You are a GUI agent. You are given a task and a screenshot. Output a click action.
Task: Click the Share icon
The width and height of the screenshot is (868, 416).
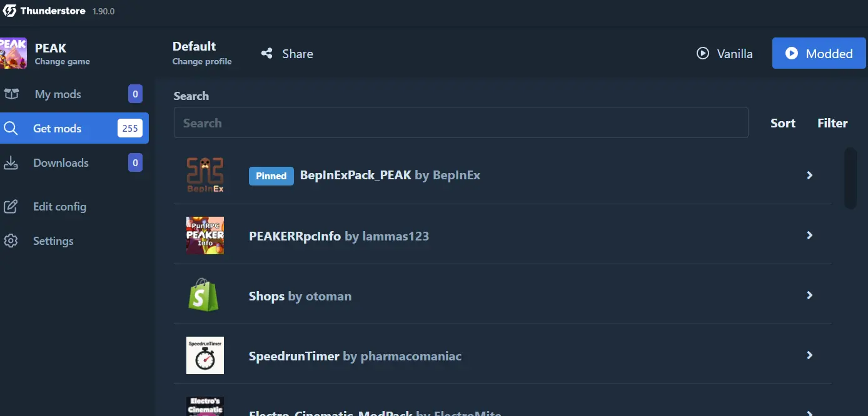coord(267,54)
